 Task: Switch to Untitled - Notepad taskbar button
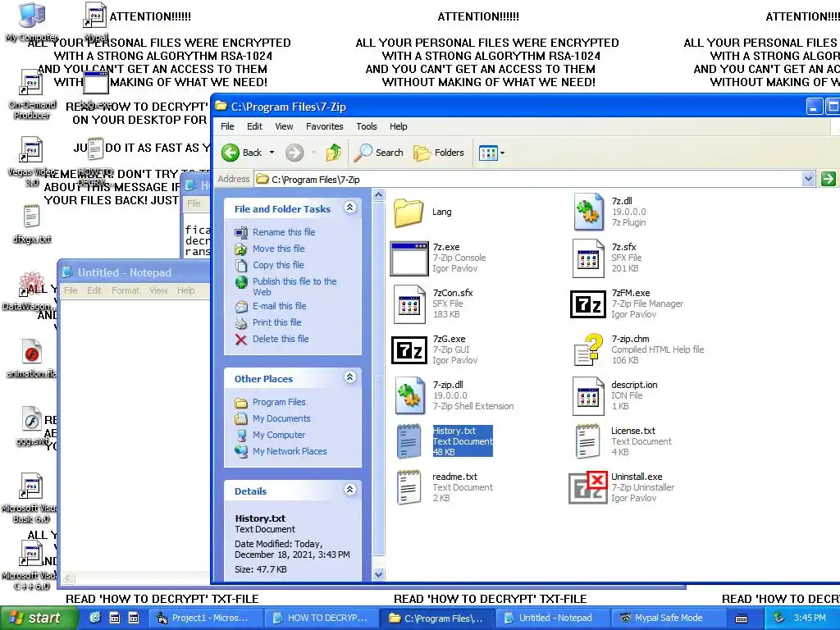[x=552, y=618]
